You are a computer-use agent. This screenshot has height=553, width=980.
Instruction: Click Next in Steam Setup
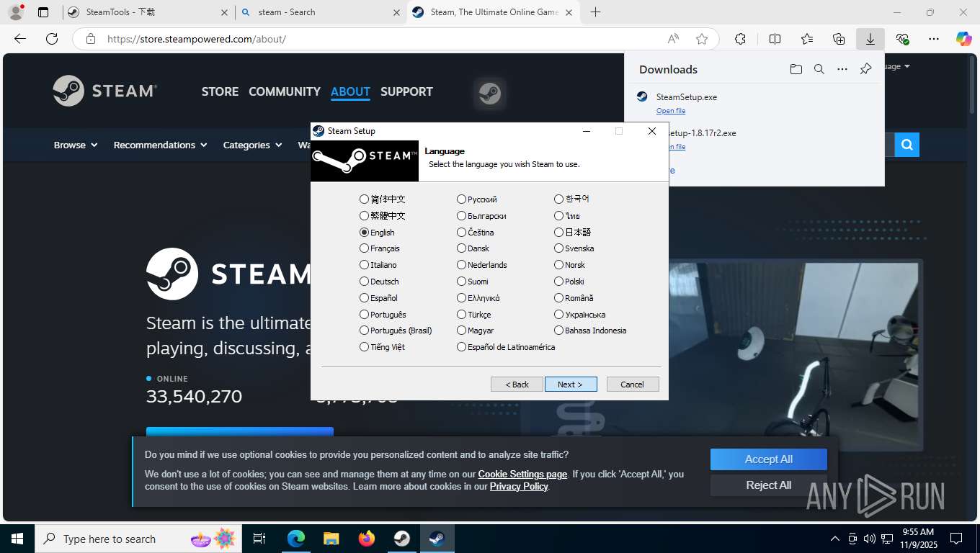(x=571, y=385)
